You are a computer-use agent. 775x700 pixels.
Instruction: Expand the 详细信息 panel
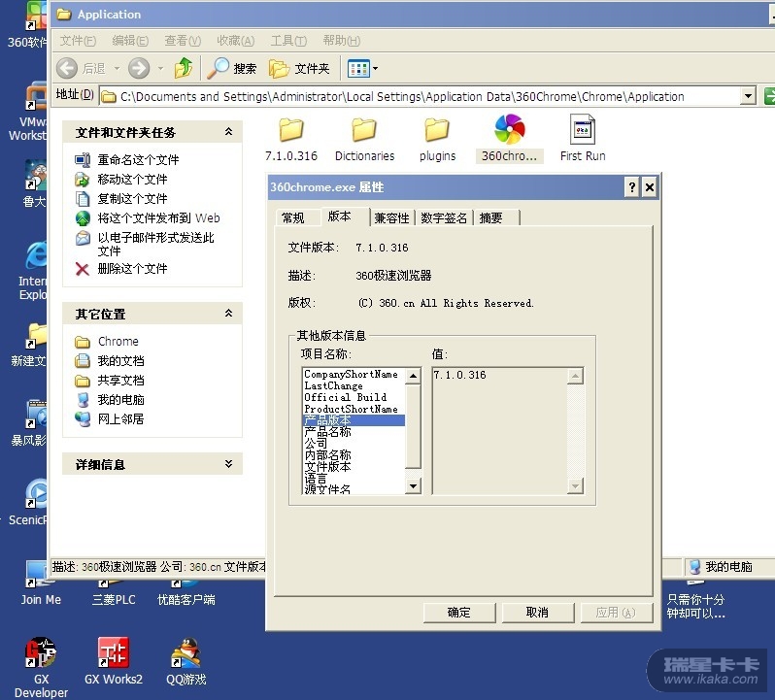(228, 463)
